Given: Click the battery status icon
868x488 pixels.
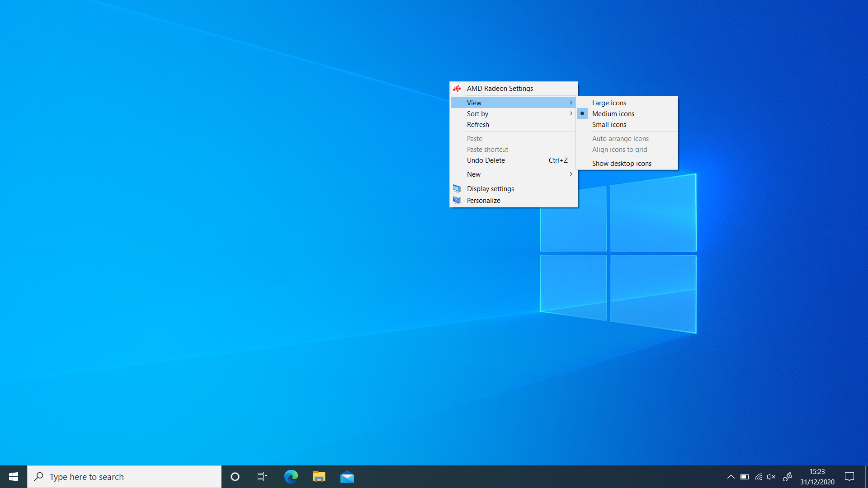Looking at the screenshot, I should pos(745,477).
